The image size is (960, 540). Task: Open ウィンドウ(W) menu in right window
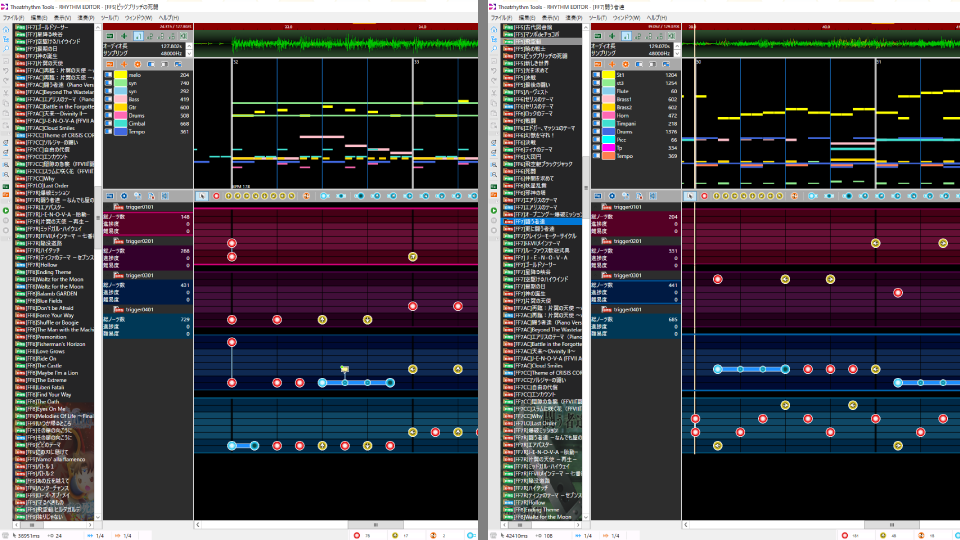(x=626, y=18)
